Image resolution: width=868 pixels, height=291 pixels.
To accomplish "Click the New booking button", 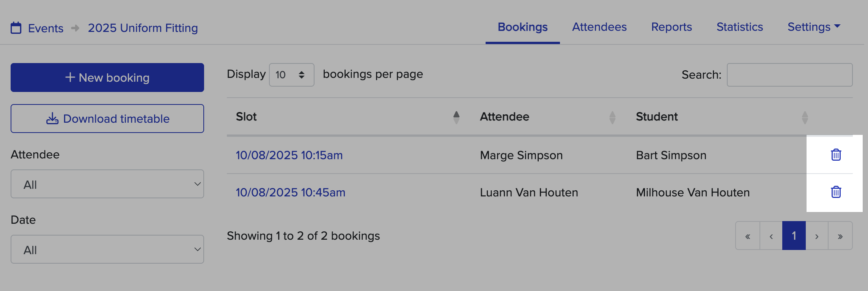I will click(x=107, y=77).
